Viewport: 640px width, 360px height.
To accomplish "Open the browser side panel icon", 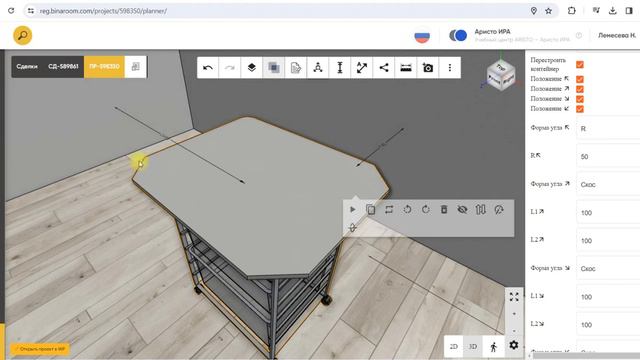I will (x=629, y=11).
